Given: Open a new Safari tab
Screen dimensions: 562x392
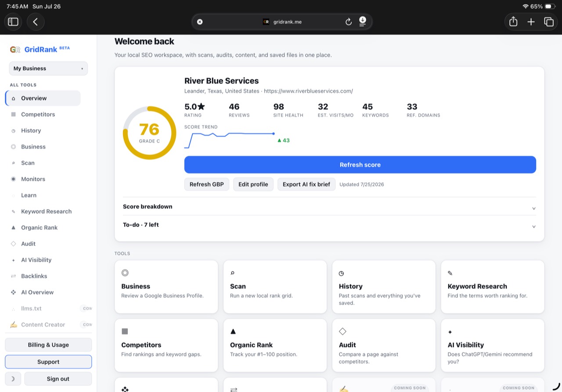Looking at the screenshot, I should click(531, 22).
